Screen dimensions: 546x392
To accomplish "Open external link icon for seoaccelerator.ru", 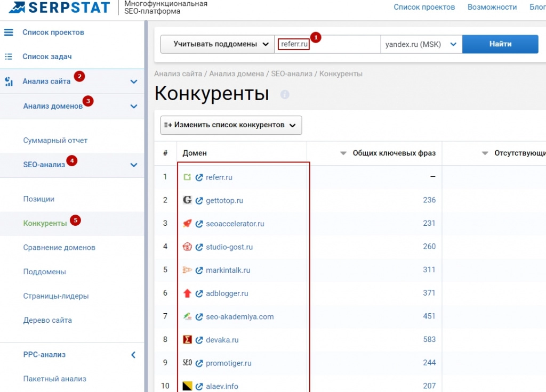I will pyautogui.click(x=199, y=224).
